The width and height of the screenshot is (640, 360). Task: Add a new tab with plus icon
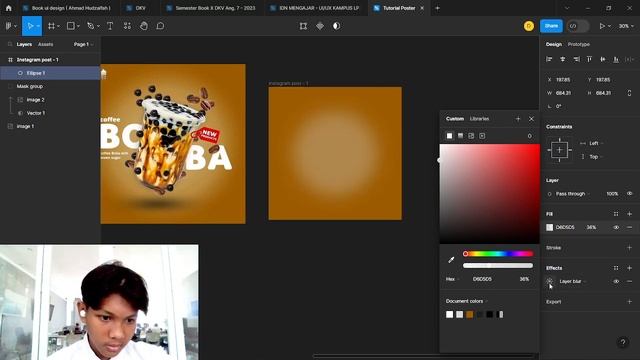tap(438, 8)
